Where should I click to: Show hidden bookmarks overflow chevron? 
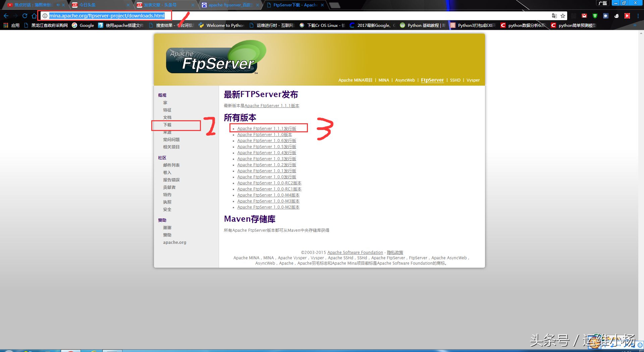pyautogui.click(x=635, y=25)
